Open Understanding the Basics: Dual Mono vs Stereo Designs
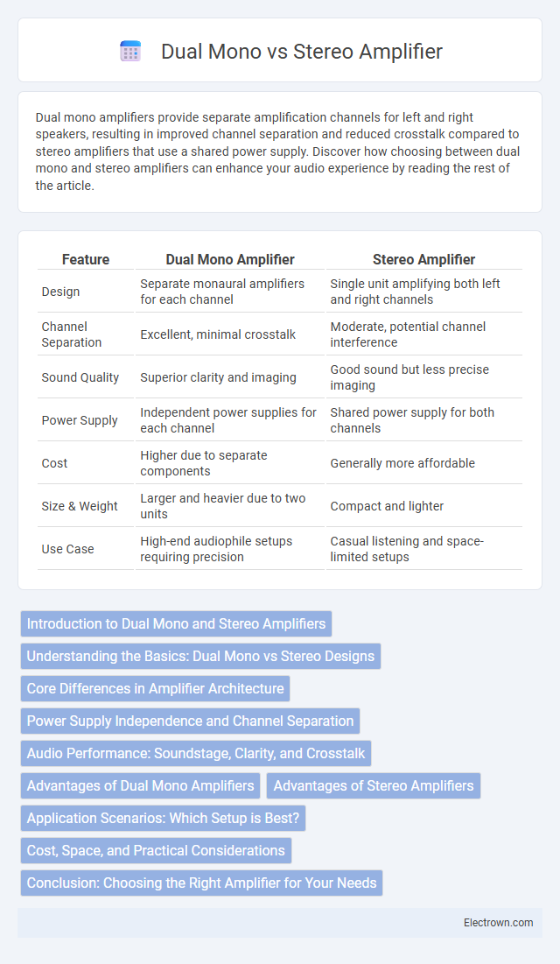 pos(200,656)
